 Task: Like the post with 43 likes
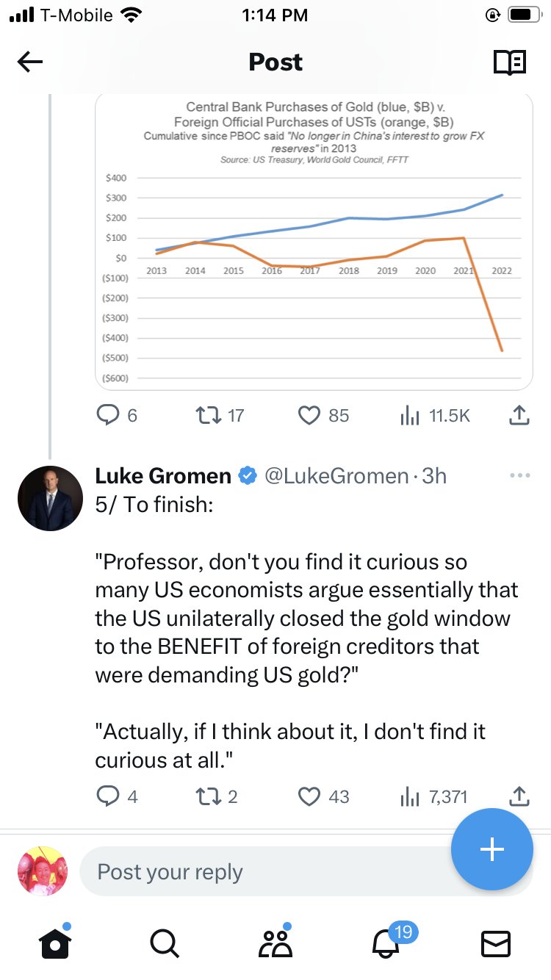tap(310, 796)
